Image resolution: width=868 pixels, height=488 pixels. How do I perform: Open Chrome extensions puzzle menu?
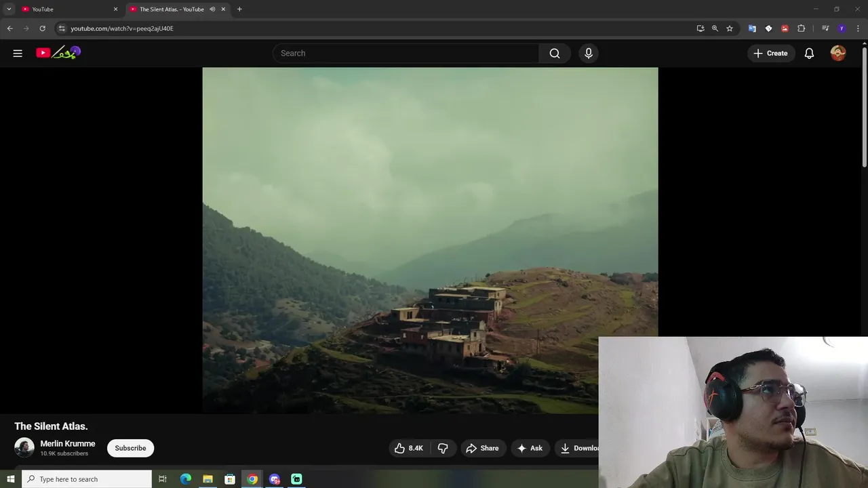coord(802,28)
